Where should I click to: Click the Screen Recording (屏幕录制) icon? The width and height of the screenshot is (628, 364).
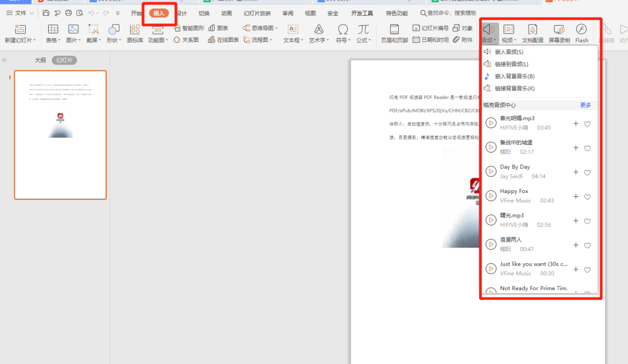point(558,30)
